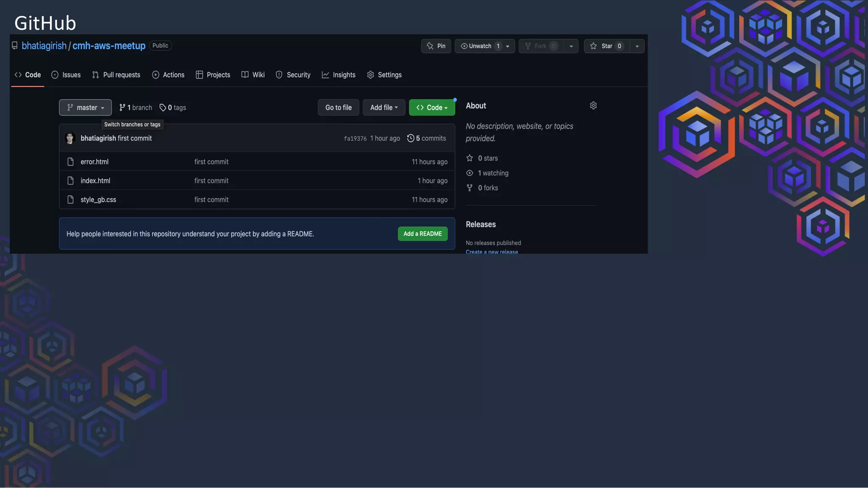Click the Security shield icon
The width and height of the screenshot is (868, 488).
pyautogui.click(x=279, y=75)
